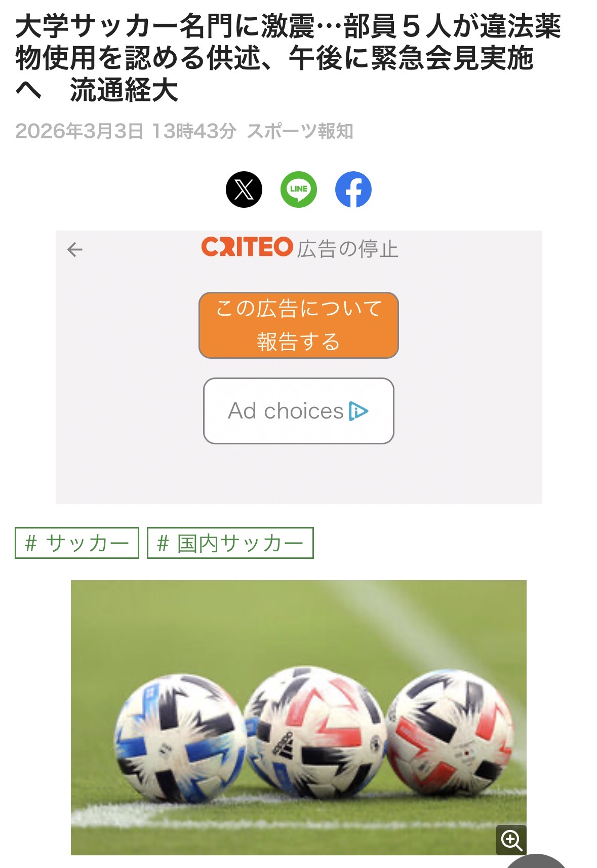Click the blue-patterned soccer ball

click(x=180, y=737)
